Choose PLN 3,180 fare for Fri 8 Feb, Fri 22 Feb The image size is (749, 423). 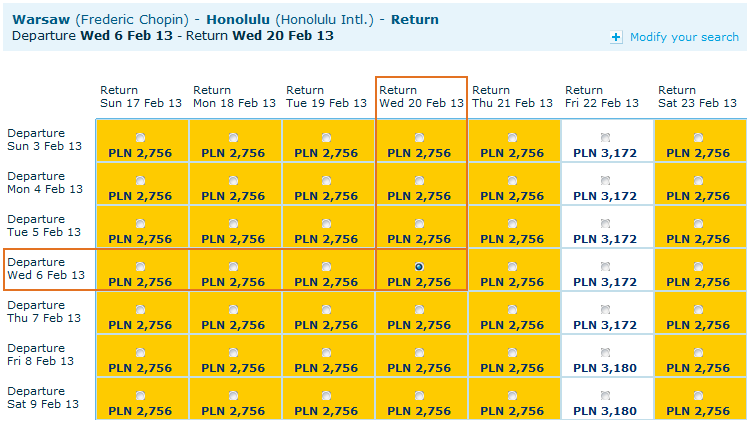coord(605,352)
